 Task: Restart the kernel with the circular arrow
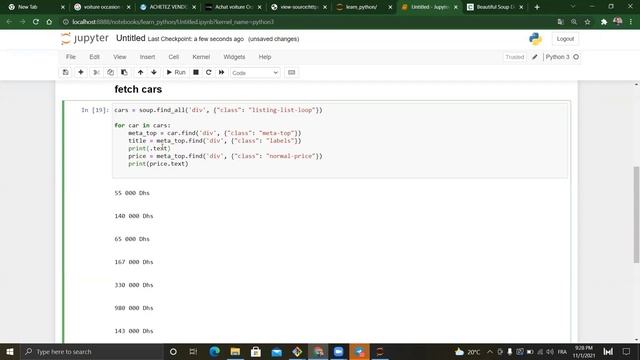(x=209, y=72)
